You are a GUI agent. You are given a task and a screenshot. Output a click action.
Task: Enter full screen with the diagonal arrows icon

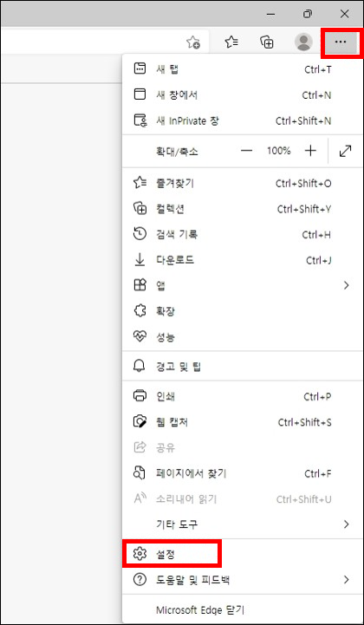point(345,151)
